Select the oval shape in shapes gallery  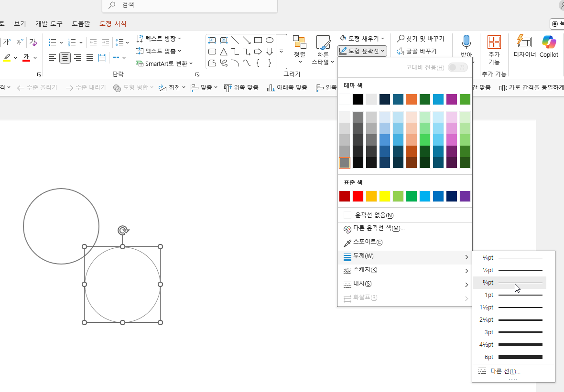coord(270,40)
